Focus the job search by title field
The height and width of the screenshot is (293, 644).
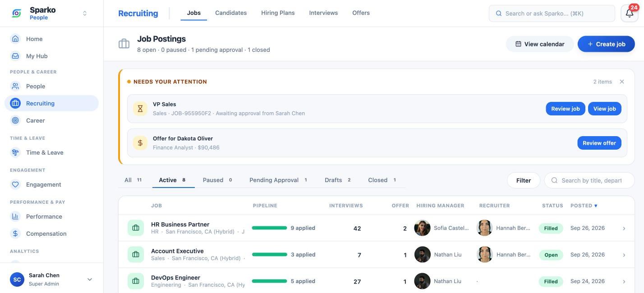pos(589,180)
